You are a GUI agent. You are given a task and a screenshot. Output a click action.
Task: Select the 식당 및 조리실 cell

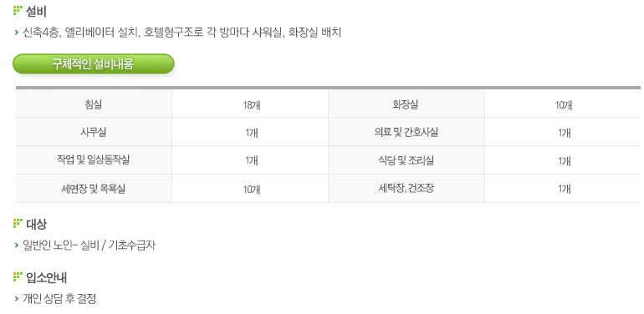[x=406, y=160]
